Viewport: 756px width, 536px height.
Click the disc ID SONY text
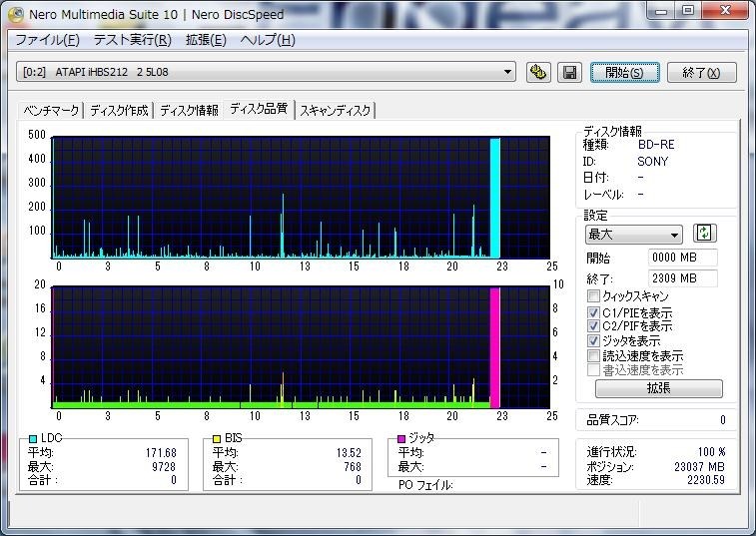coord(653,162)
